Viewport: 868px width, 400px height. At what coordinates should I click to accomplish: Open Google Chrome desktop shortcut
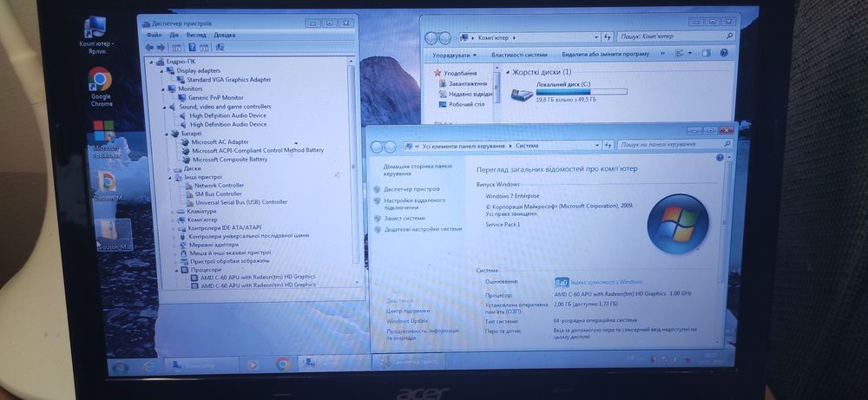click(100, 86)
